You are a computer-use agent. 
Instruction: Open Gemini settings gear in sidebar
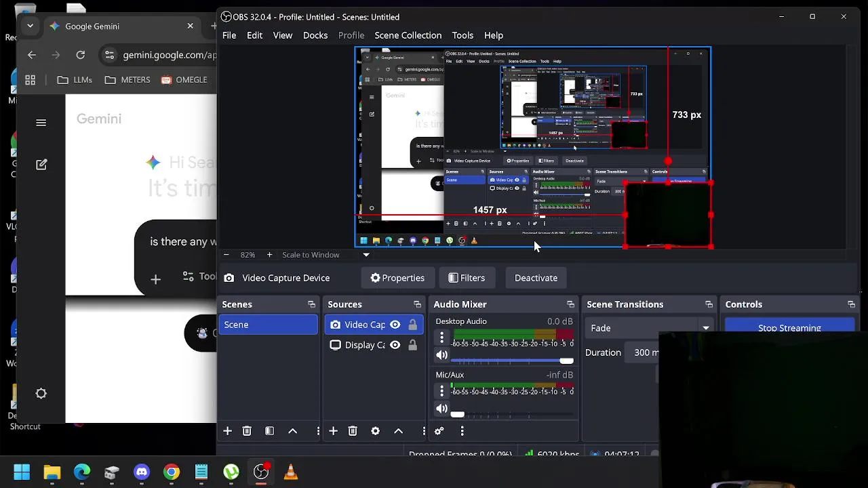(41, 393)
